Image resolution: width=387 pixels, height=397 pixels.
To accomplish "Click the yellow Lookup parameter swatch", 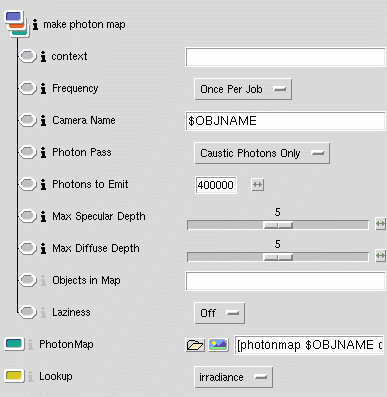I will [14, 376].
